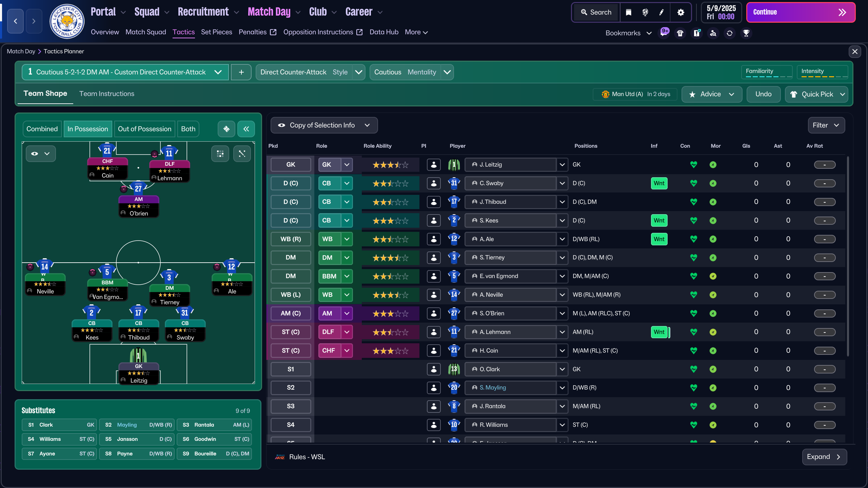Open the Cautious Mentality dropdown
The image size is (868, 488).
click(447, 72)
